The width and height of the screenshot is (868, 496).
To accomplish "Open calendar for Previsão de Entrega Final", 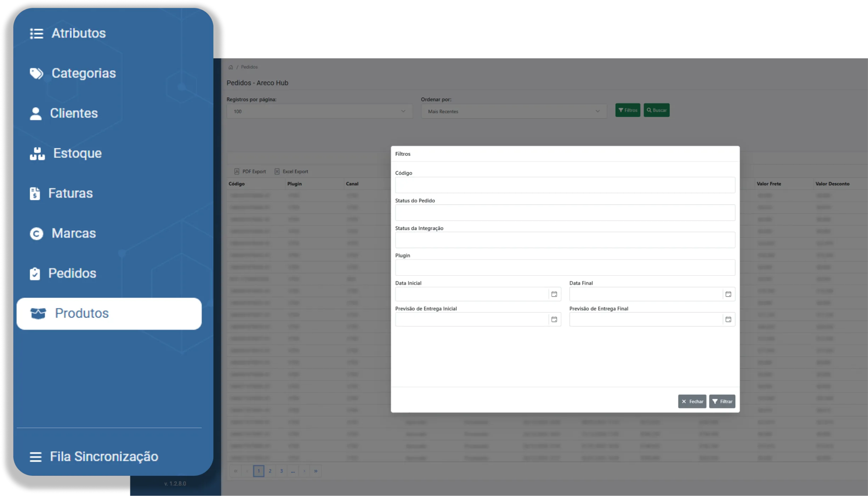I will pyautogui.click(x=728, y=320).
